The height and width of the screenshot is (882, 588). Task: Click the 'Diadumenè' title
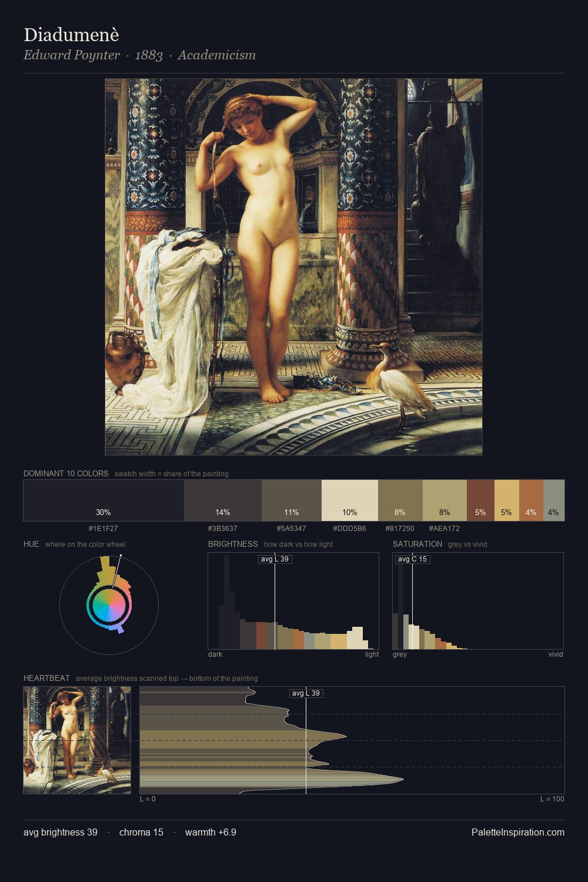[x=71, y=35]
